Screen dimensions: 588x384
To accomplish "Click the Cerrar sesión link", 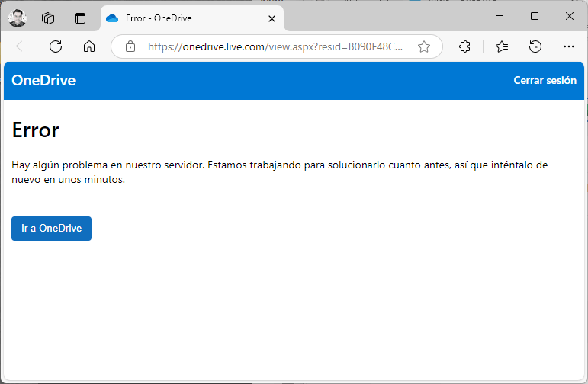I will pos(545,80).
